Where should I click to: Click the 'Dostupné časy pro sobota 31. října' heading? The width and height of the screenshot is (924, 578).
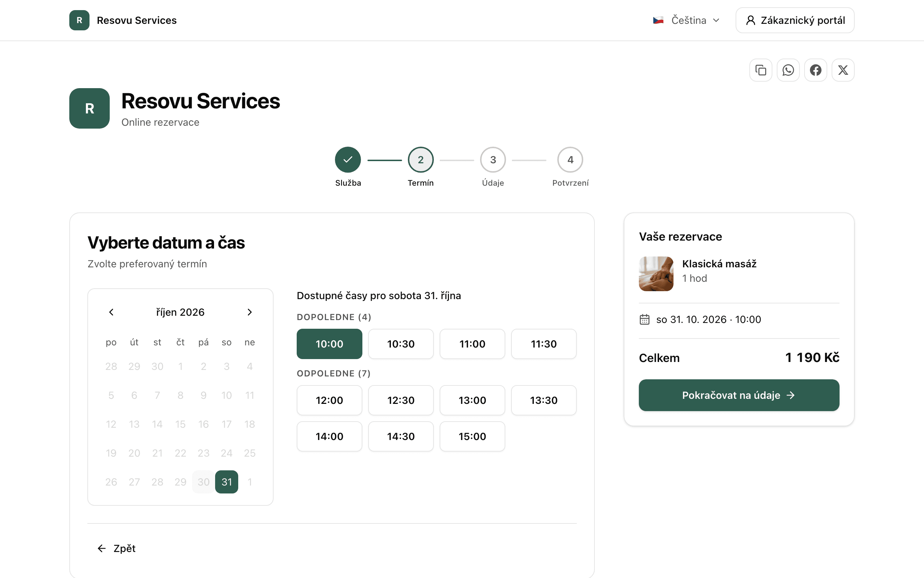pos(379,296)
